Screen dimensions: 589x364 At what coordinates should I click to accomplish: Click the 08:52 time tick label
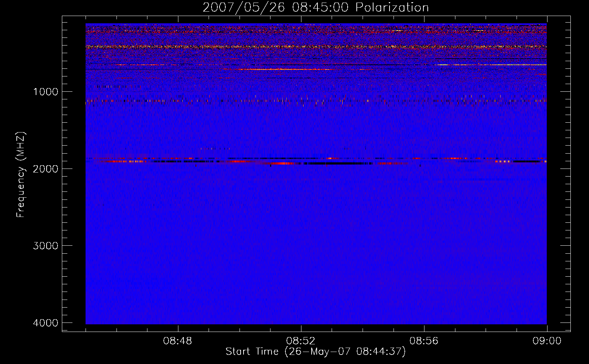click(x=301, y=341)
